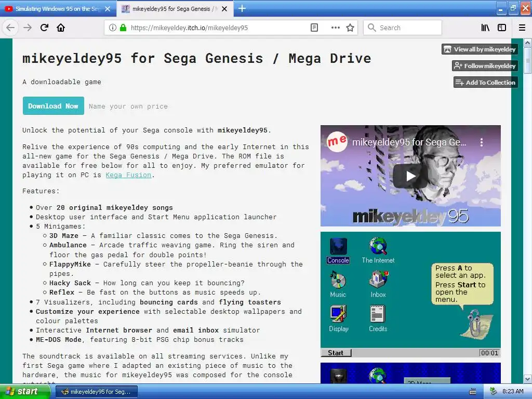Click the 8:23 AM taskbar clock
Viewport: 532px width, 399px height.
coord(513,392)
